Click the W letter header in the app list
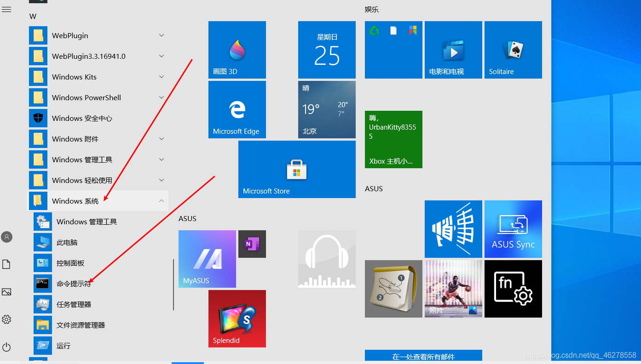The height and width of the screenshot is (364, 641). pyautogui.click(x=33, y=17)
